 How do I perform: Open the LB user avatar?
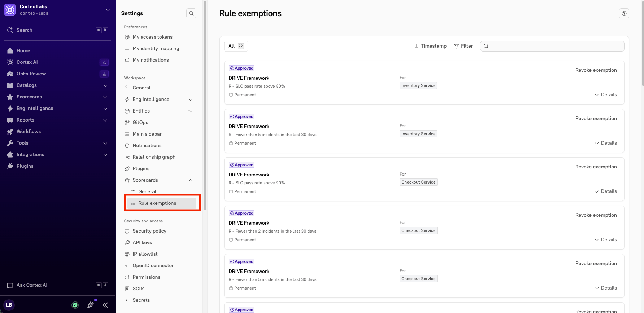tap(9, 305)
